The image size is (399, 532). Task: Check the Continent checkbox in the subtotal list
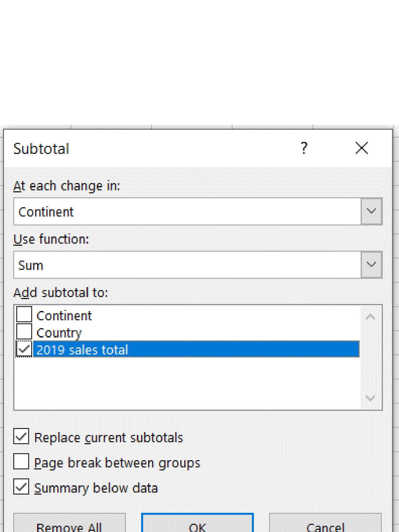[24, 315]
